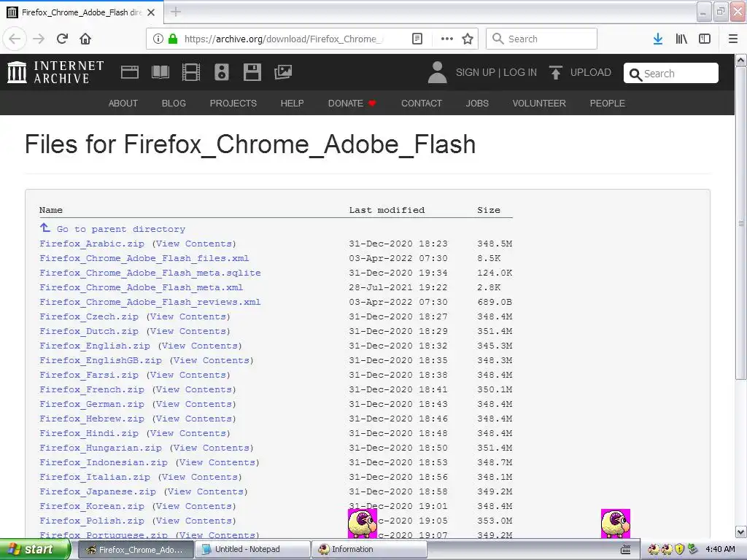Click the keyboard icon in taskbar
This screenshot has height=560, width=747.
[625, 550]
